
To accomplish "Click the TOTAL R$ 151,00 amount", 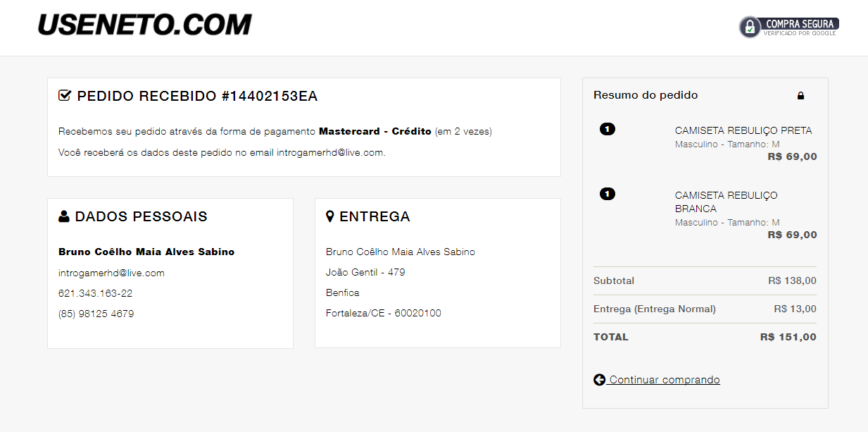I will pyautogui.click(x=788, y=337).
